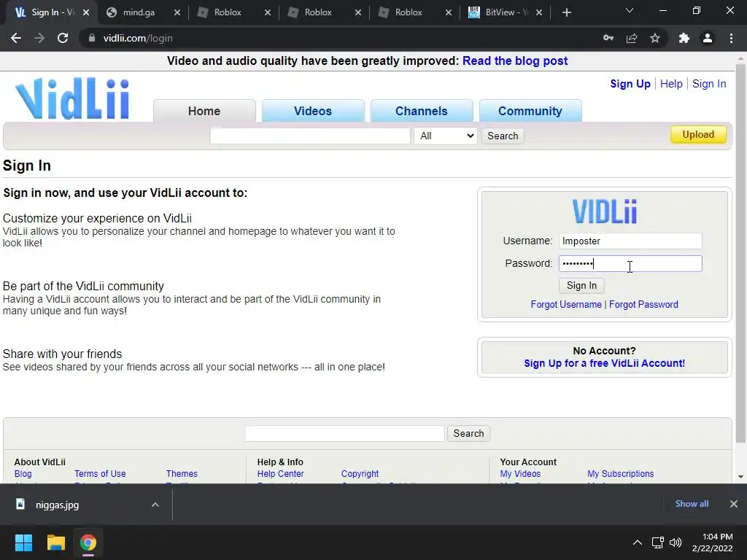
Task: Open the Forgot Username link
Action: tap(566, 304)
